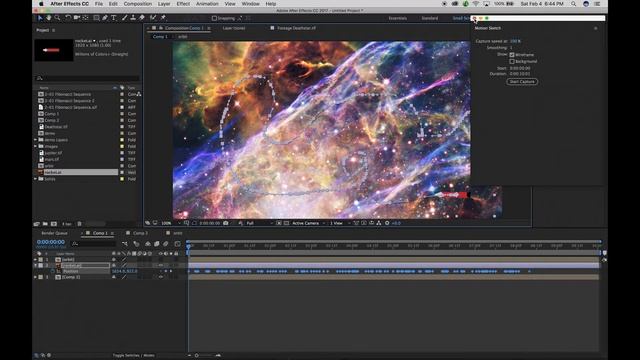This screenshot has width=640, height=360.
Task: Create a new composition from Project panel
Action: (54, 224)
